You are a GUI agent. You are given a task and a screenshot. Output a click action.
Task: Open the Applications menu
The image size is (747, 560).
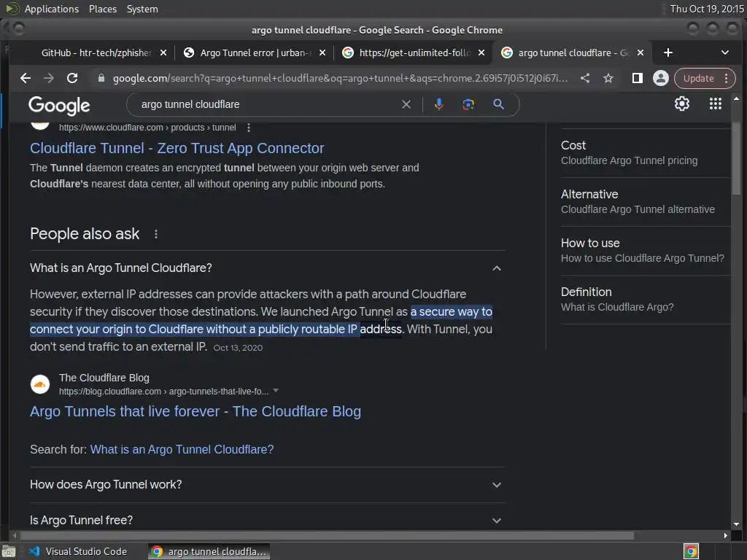pos(52,9)
